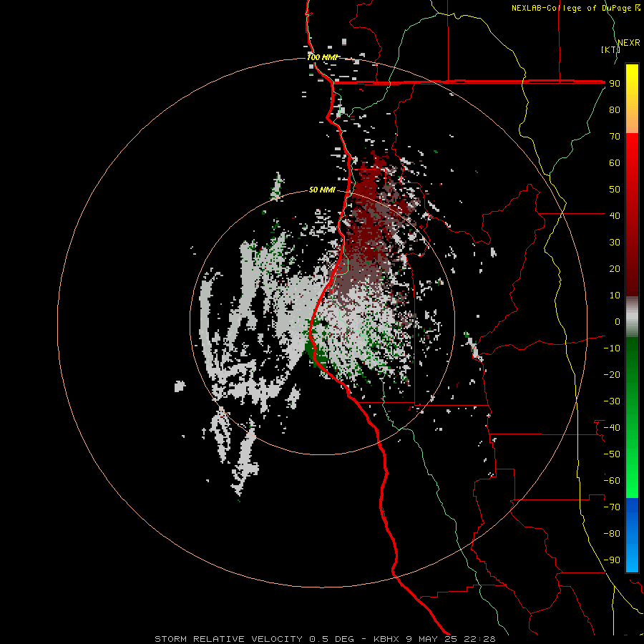Click the "NEXLAB-College of DuPage" credit text
This screenshot has width=644, height=644.
tap(571, 8)
